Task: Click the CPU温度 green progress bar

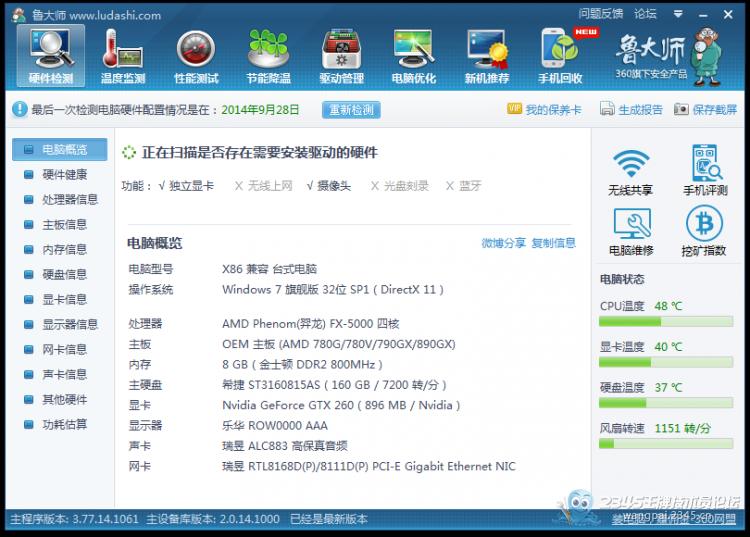Action: 665,322
